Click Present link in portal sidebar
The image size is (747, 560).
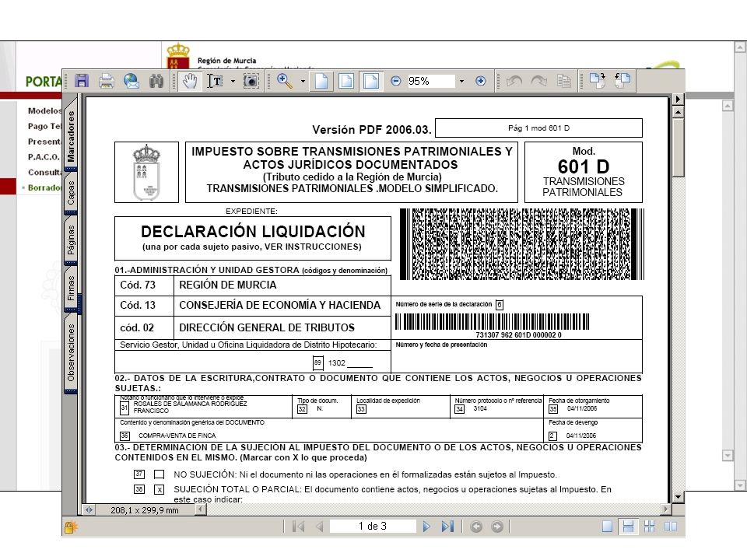click(44, 142)
